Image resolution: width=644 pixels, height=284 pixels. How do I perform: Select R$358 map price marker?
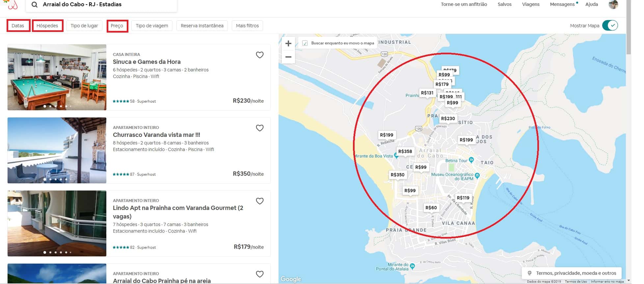pyautogui.click(x=405, y=152)
